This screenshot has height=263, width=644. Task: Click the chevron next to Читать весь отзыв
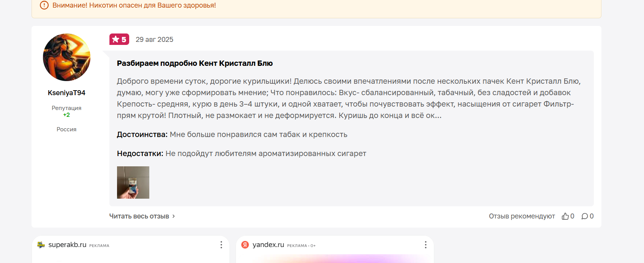174,216
